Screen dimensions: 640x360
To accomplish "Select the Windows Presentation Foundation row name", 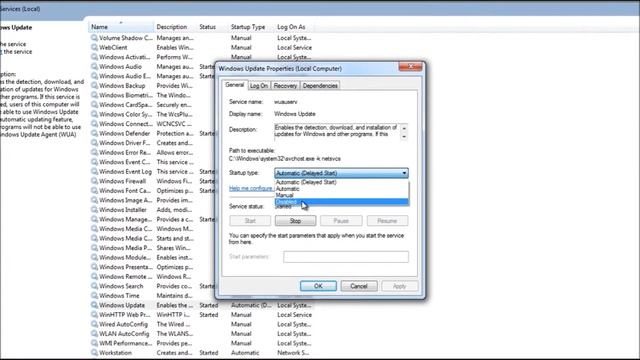I will [x=126, y=267].
